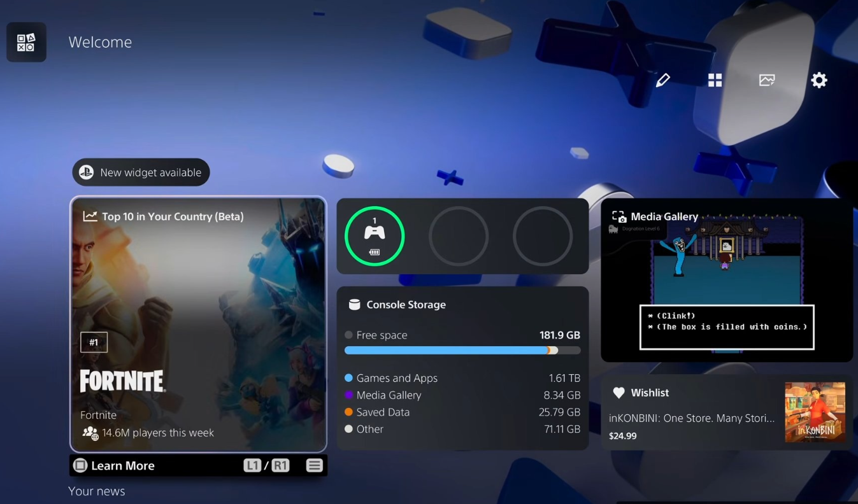Open the Settings gear icon
This screenshot has width=858, height=504.
click(x=819, y=80)
